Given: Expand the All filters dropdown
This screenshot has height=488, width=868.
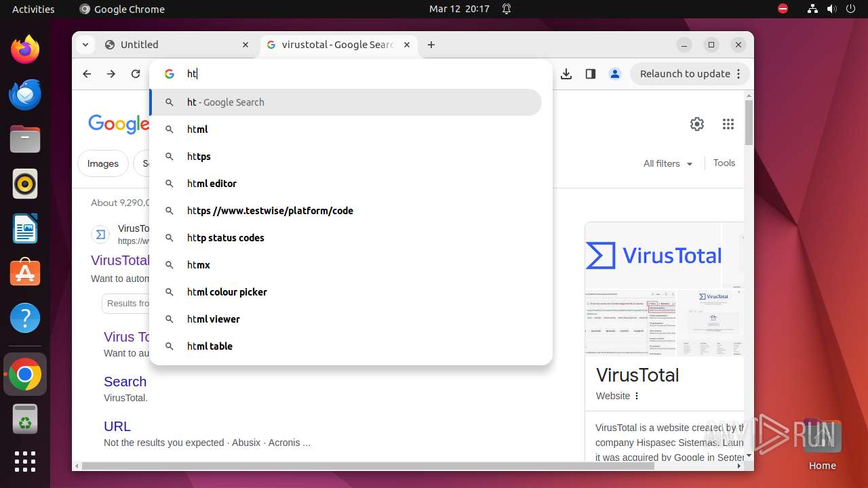Looking at the screenshot, I should tap(668, 163).
